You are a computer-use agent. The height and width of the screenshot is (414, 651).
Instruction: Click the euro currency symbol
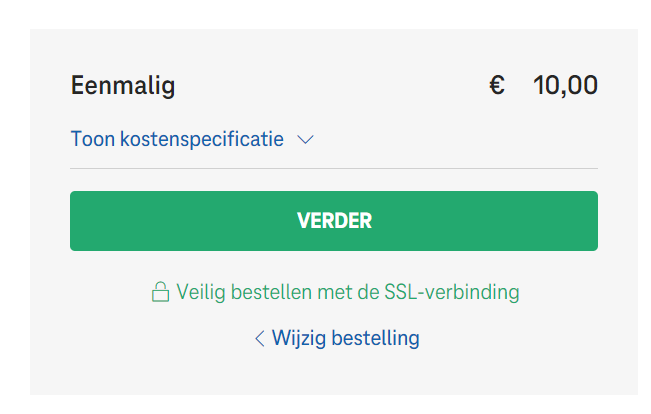[497, 85]
